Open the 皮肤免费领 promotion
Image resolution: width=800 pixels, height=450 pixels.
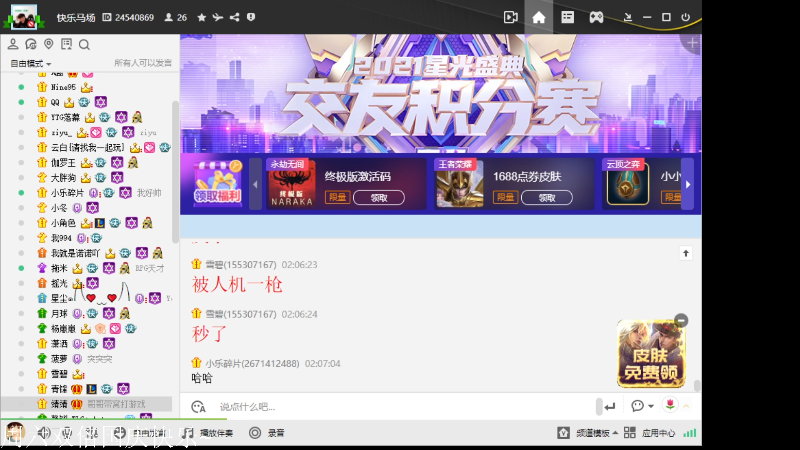(x=650, y=355)
